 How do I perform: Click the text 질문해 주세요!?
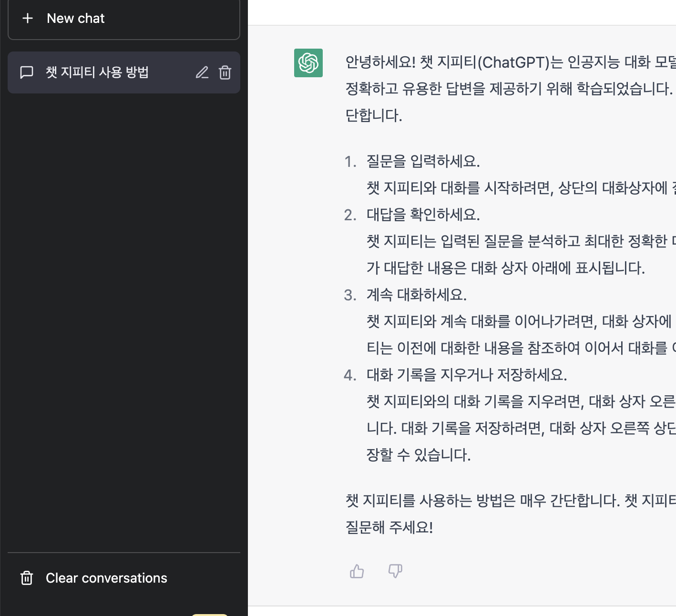pos(389,528)
